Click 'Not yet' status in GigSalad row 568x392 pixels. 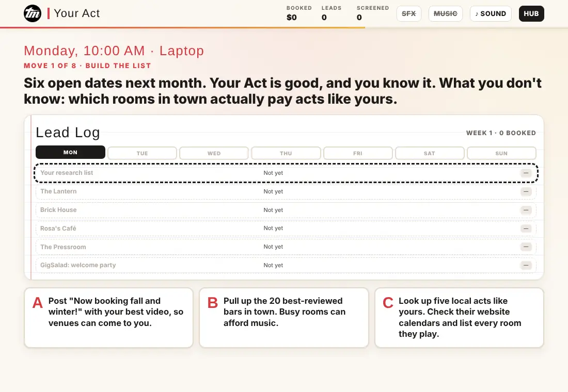(x=273, y=265)
